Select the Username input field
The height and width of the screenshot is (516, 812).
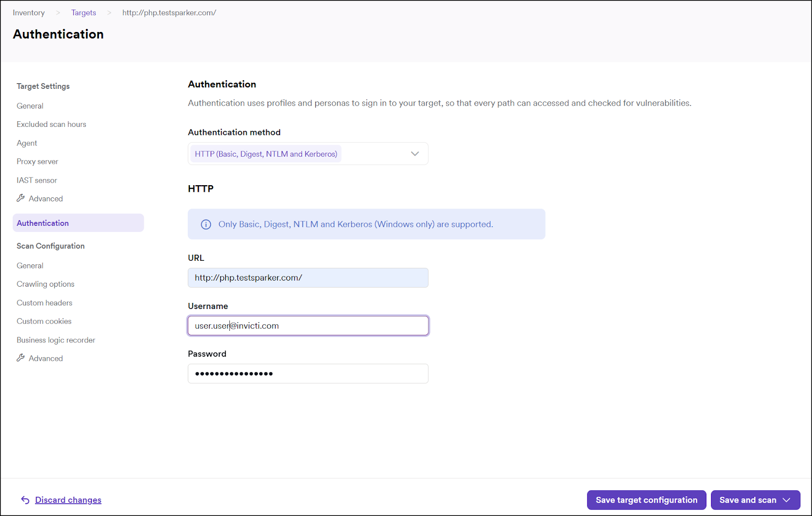[308, 325]
